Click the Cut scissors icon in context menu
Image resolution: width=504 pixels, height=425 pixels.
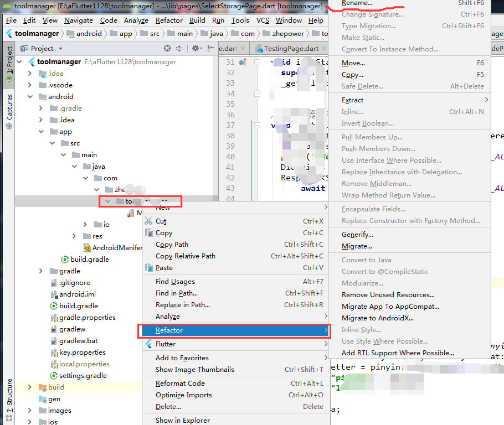[148, 221]
